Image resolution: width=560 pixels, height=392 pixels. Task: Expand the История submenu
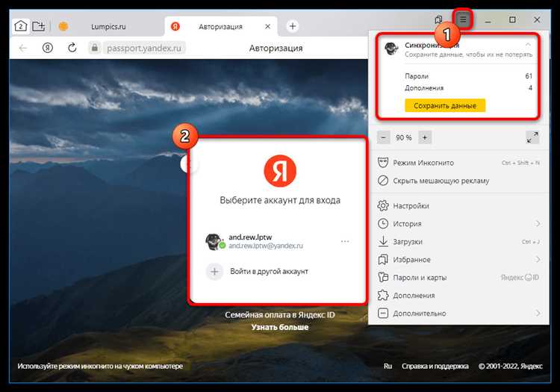538,223
